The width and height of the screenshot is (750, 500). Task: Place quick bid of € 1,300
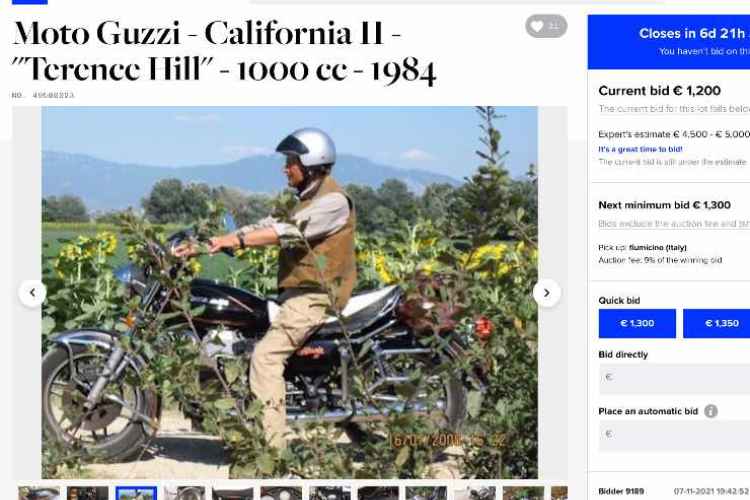(x=637, y=323)
